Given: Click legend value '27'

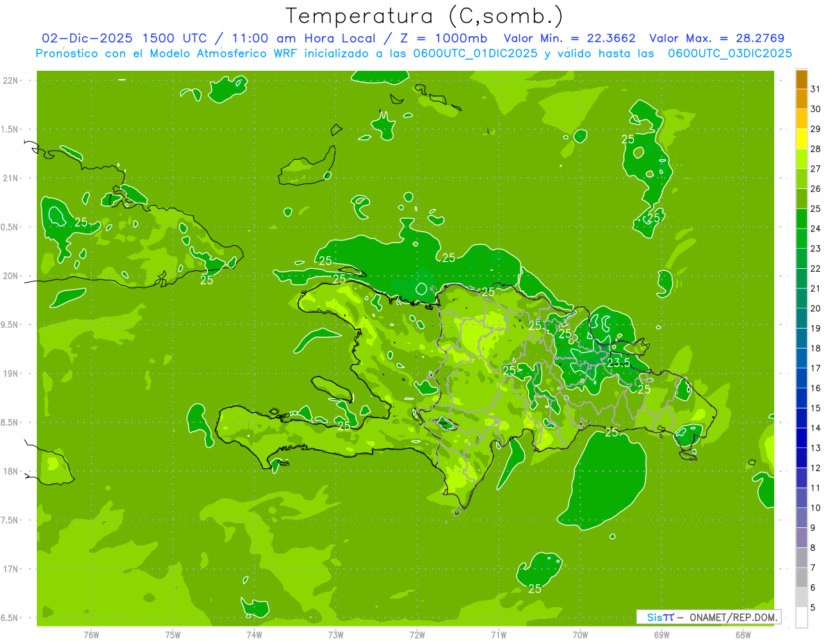Looking at the screenshot, I should (x=816, y=169).
